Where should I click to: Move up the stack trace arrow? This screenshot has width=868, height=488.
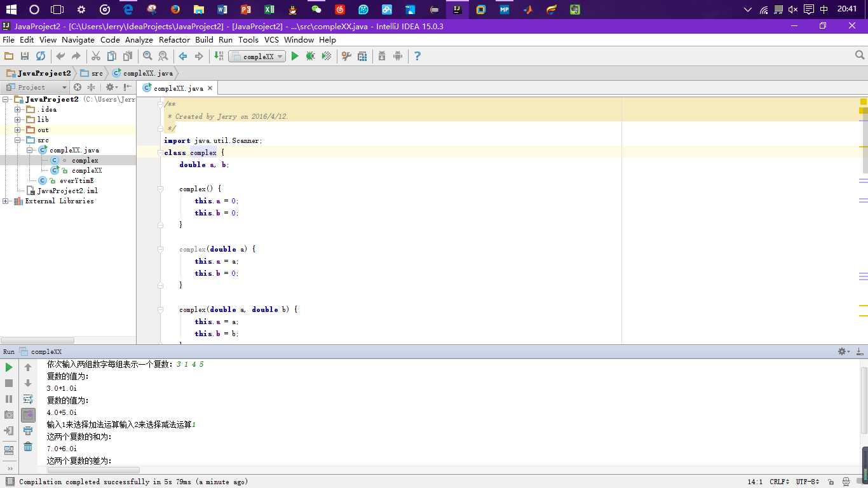point(28,367)
